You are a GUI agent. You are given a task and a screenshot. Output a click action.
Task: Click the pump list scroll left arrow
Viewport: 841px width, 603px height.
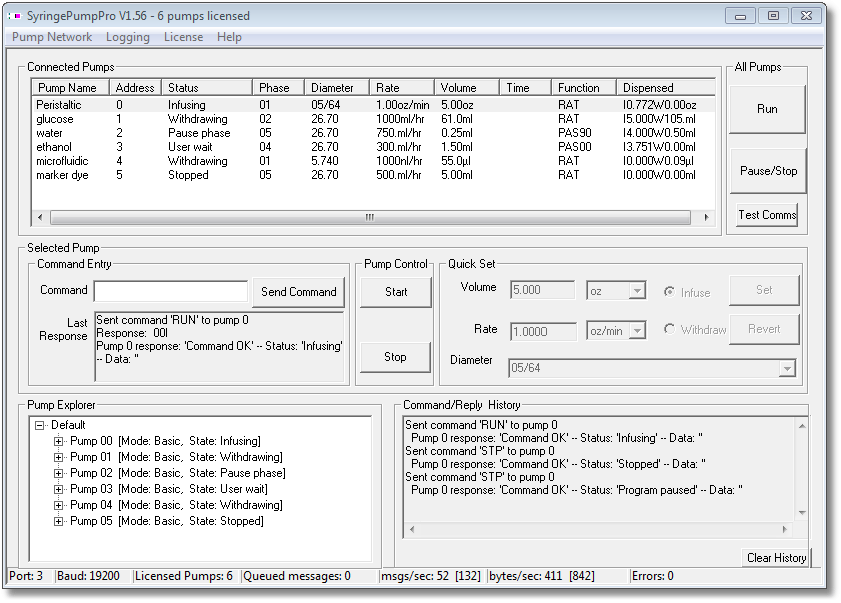(40, 217)
